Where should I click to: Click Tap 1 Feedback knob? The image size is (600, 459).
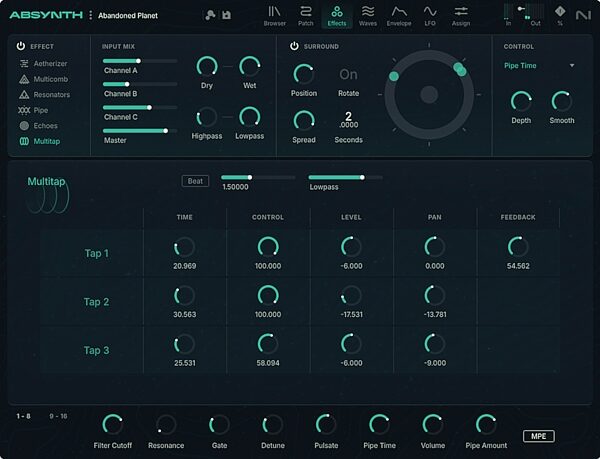518,247
